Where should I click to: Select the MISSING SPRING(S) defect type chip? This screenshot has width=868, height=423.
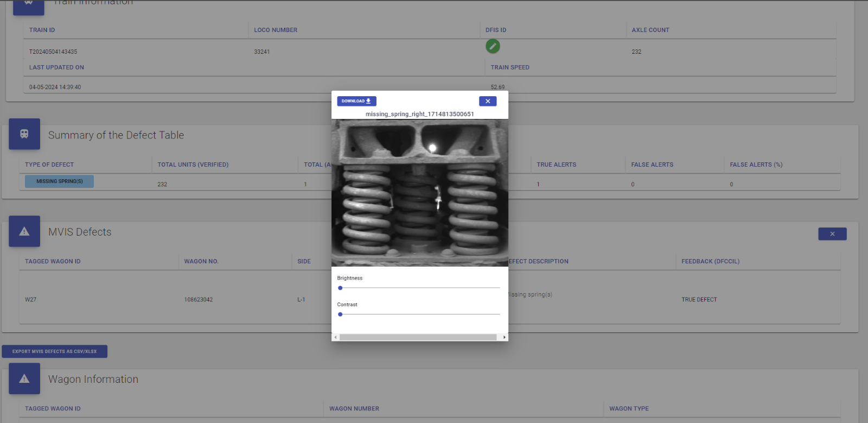tap(59, 181)
